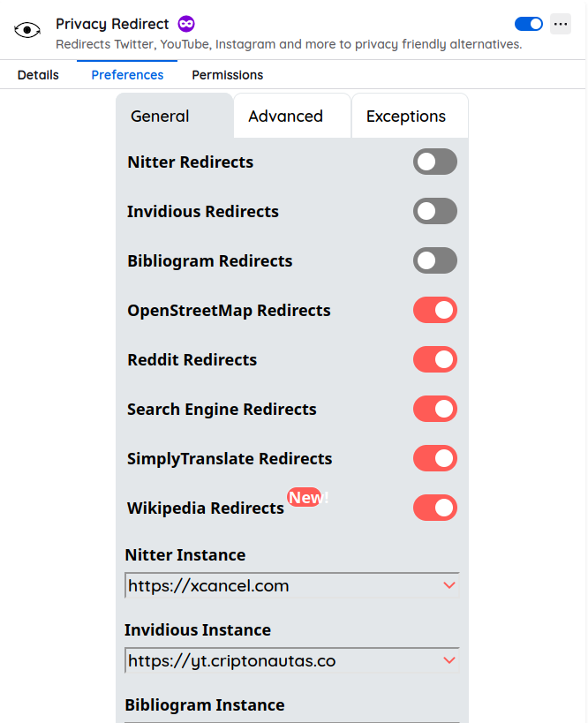Image resolution: width=588 pixels, height=723 pixels.
Task: Turn on Invidious Redirects
Action: pyautogui.click(x=434, y=211)
